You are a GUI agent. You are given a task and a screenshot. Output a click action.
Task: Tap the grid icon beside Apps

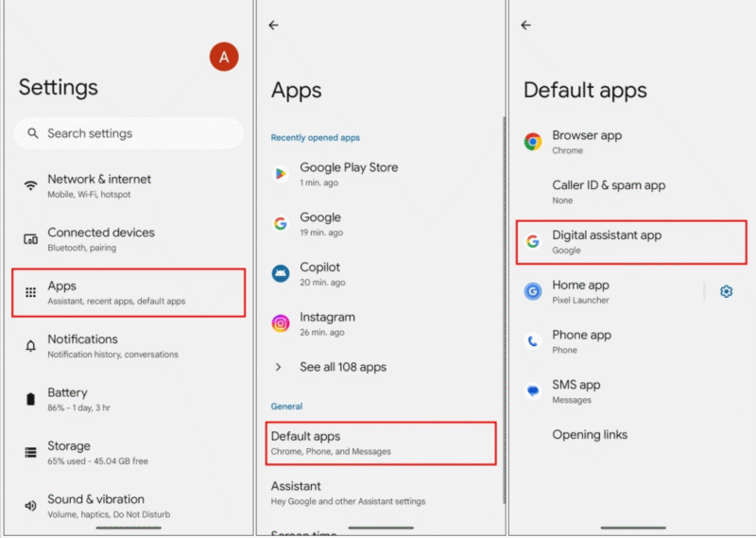click(x=31, y=292)
